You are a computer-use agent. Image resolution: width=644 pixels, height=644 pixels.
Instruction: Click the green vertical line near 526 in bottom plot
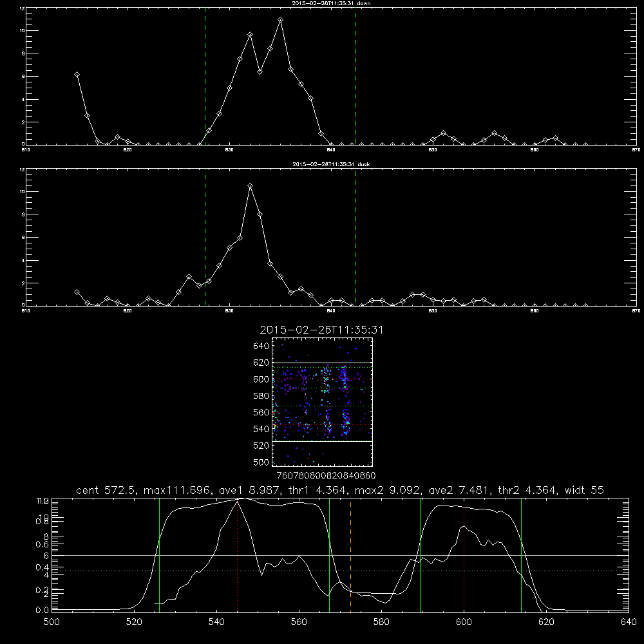[159, 555]
